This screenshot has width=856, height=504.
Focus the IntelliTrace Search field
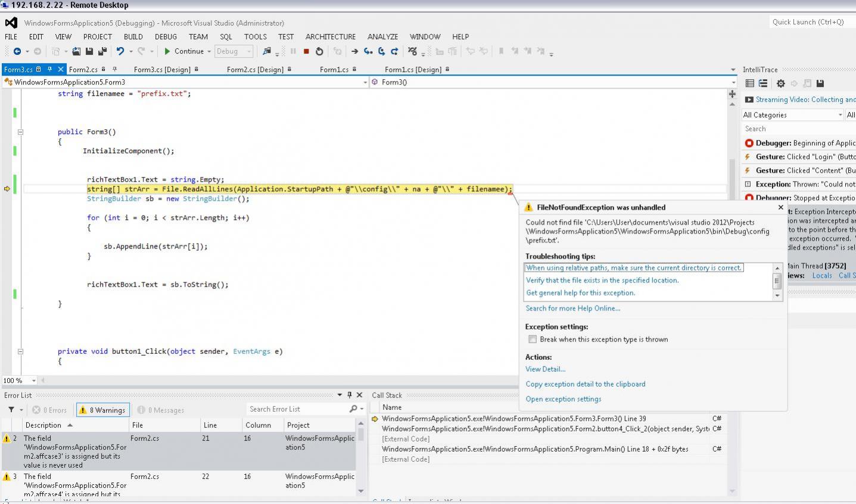point(799,129)
